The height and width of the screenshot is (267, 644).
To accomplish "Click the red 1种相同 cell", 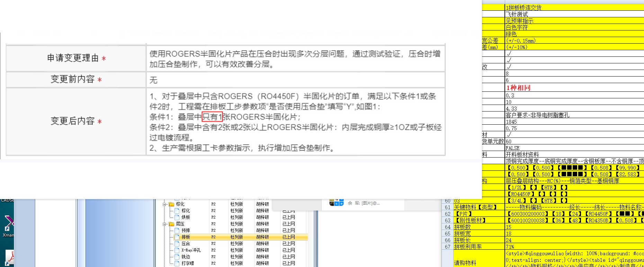I will [x=574, y=88].
